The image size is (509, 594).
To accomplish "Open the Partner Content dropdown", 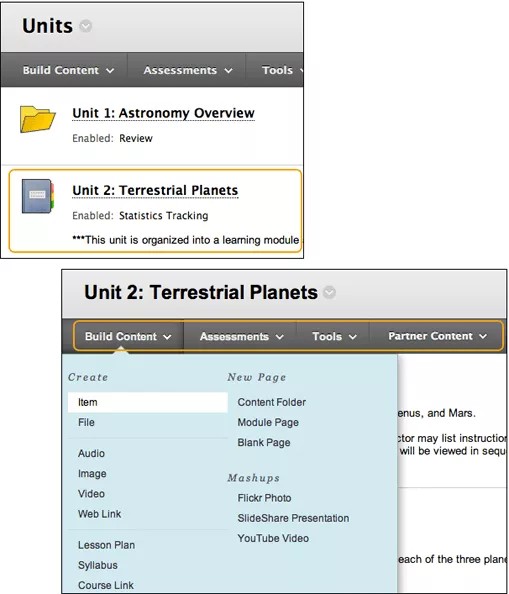I will (437, 336).
